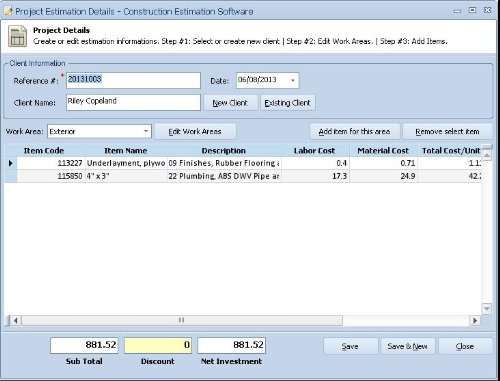Click the '22 Plumbing, ABS DWV Pipe' description cell
500x381 pixels.
[224, 176]
